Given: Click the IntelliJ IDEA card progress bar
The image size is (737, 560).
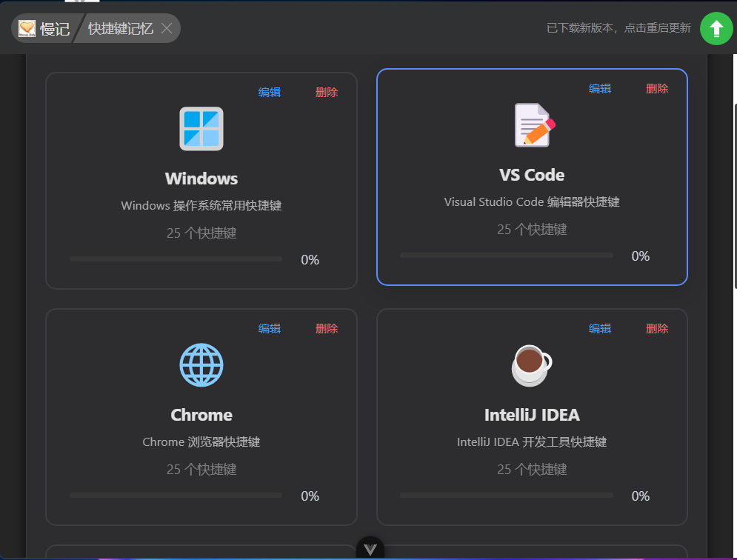Looking at the screenshot, I should [507, 495].
